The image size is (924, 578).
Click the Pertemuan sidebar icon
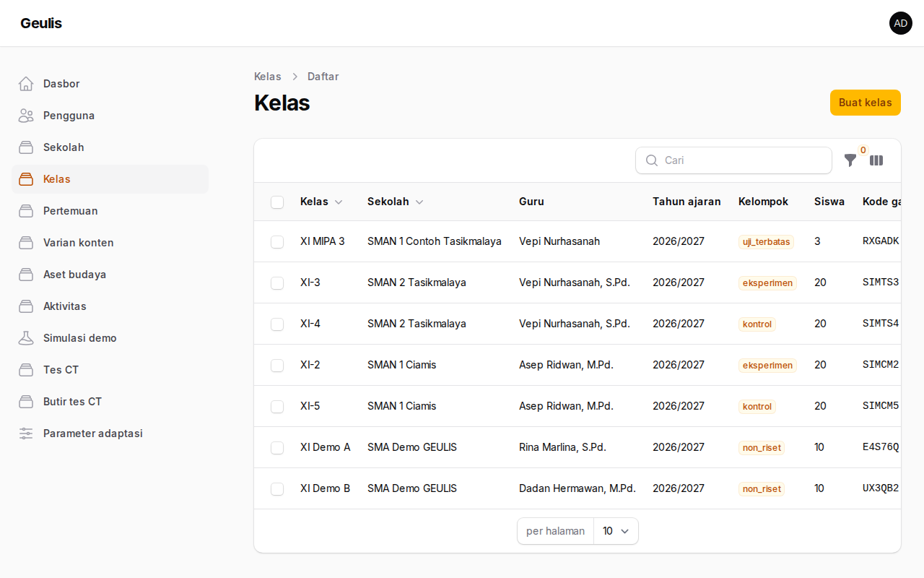pyautogui.click(x=26, y=211)
